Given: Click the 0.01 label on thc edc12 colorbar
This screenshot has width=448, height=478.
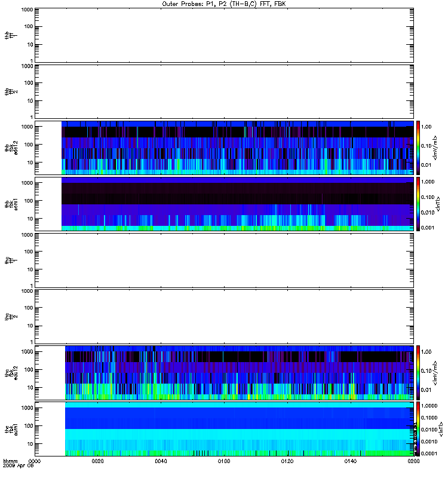Looking at the screenshot, I should 426,390.
